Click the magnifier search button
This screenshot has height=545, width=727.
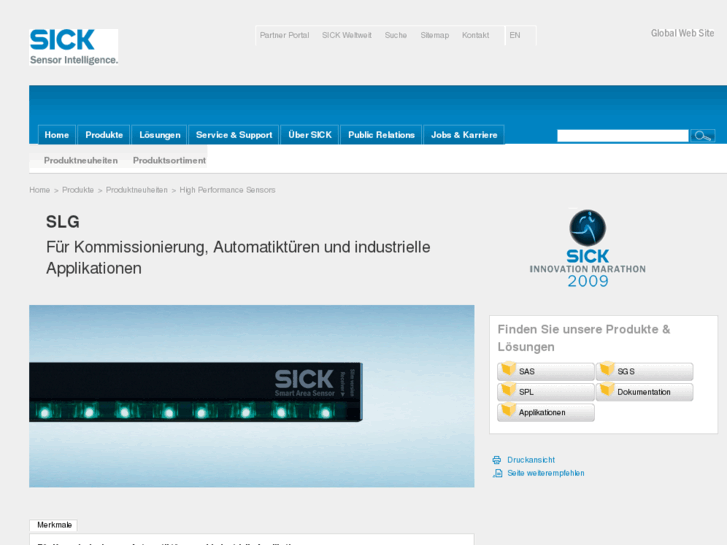702,135
